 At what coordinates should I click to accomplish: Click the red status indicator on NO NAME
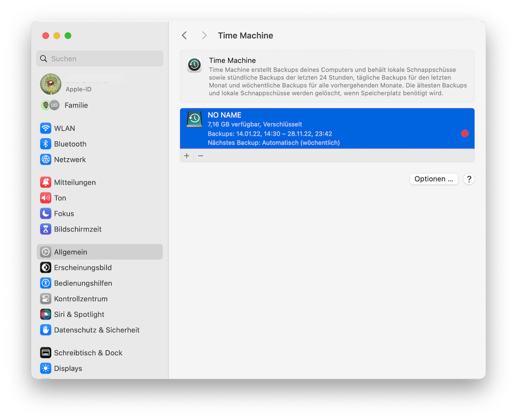click(x=465, y=133)
